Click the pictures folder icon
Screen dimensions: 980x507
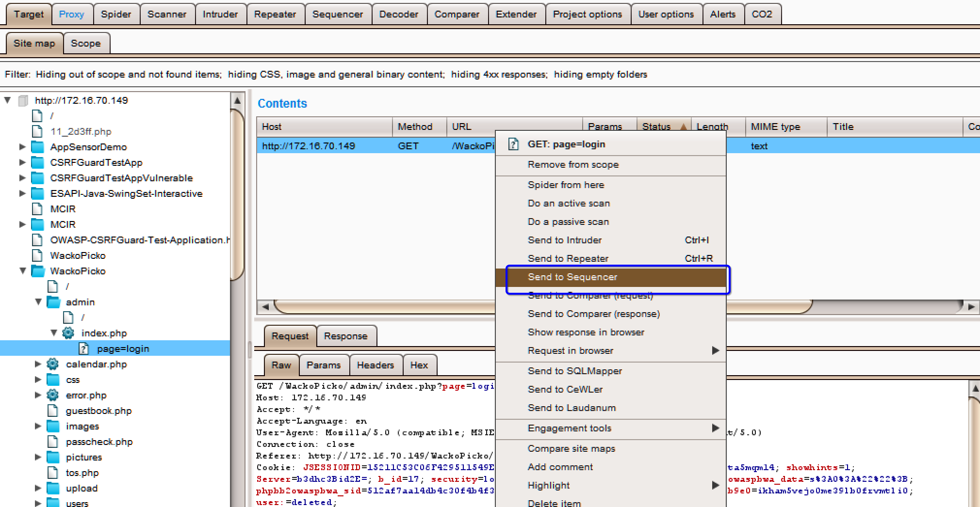pos(52,457)
